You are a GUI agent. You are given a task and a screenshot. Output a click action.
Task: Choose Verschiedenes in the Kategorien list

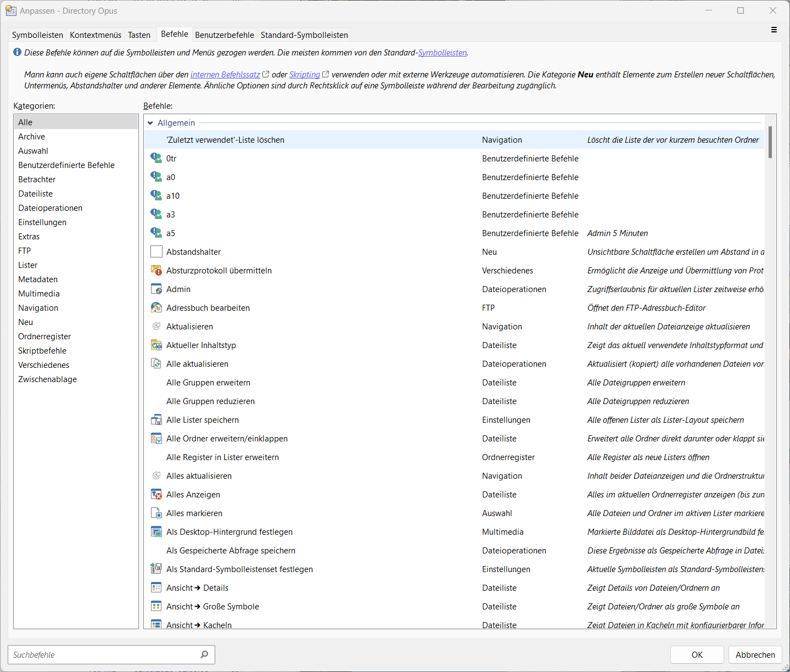pos(76,365)
